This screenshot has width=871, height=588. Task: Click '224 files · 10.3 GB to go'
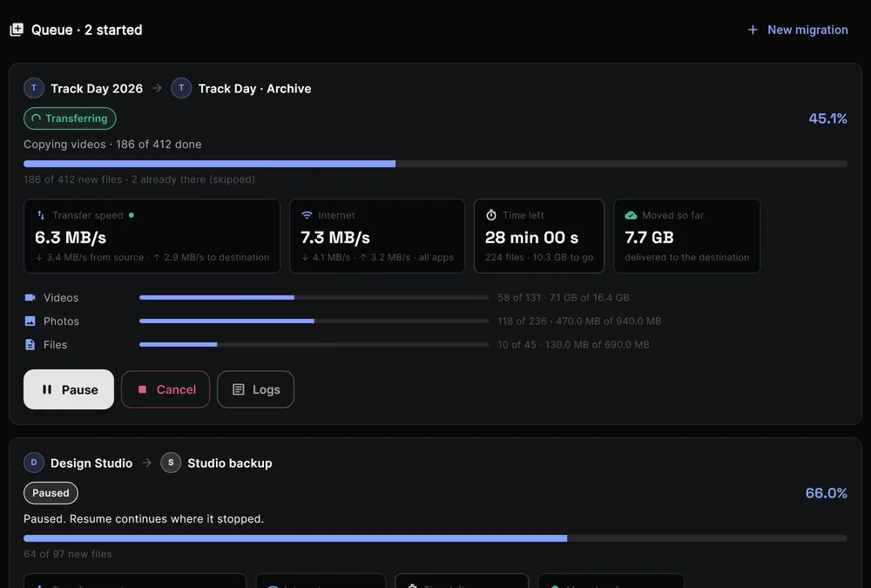(539, 257)
